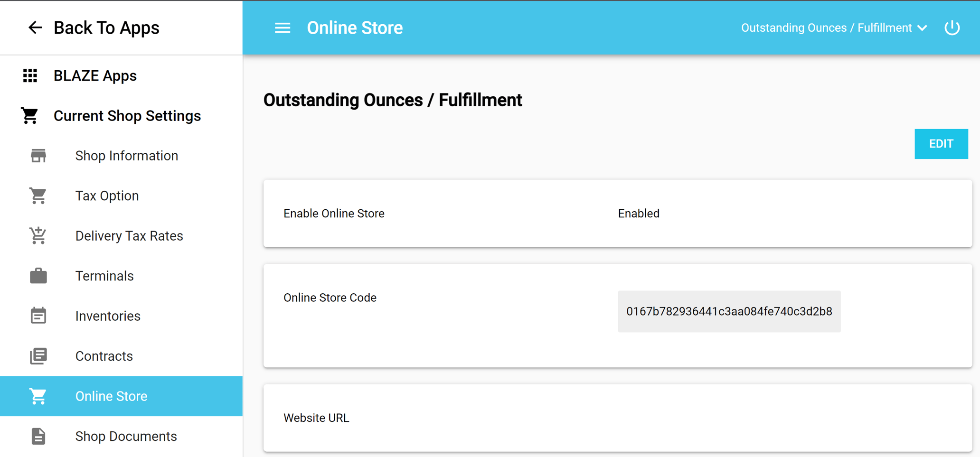This screenshot has width=980, height=457.
Task: Click the power logout icon
Action: (952, 28)
